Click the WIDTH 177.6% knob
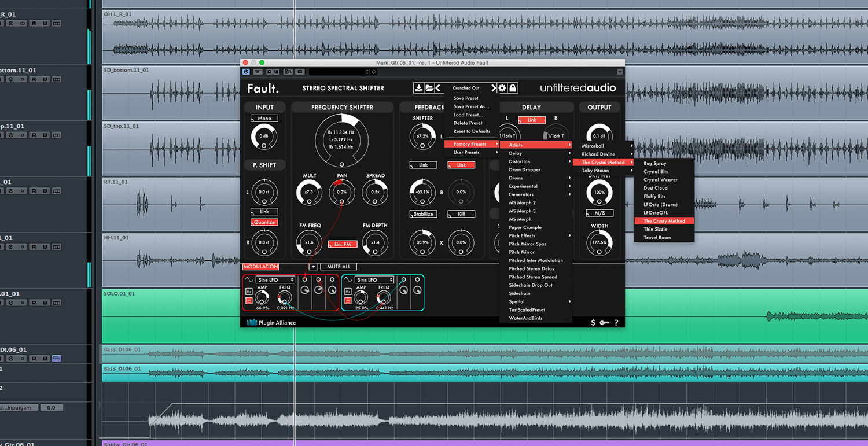This screenshot has width=868, height=446. coord(599,243)
